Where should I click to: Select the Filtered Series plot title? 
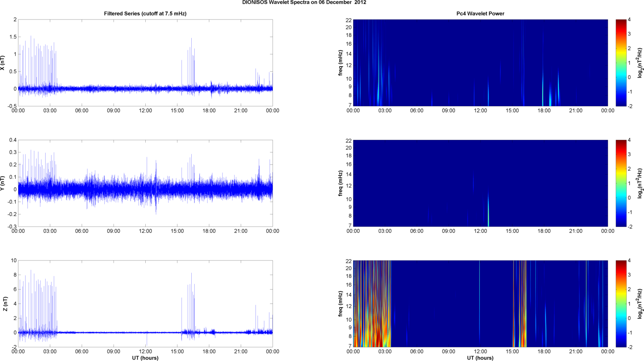point(145,14)
